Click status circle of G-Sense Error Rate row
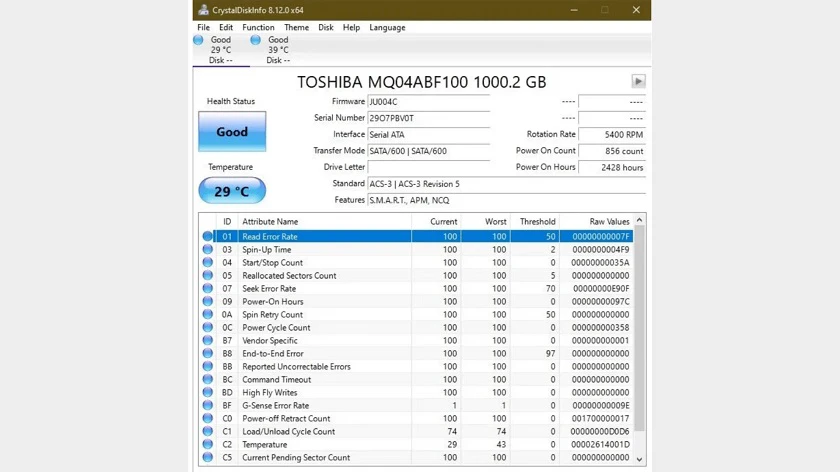Screen dimensions: 840x472 click(207, 406)
